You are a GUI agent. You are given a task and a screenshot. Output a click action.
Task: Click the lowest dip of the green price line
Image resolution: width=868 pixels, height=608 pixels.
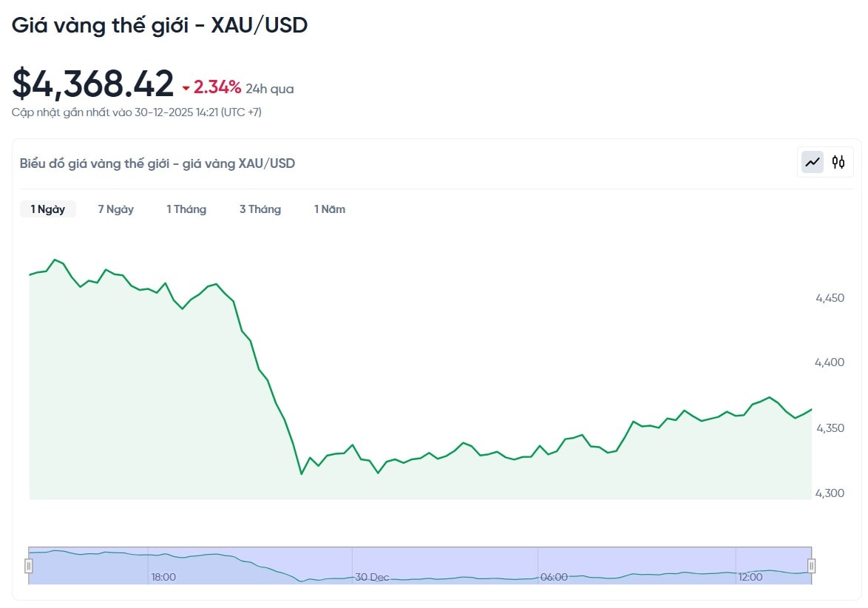tap(303, 473)
